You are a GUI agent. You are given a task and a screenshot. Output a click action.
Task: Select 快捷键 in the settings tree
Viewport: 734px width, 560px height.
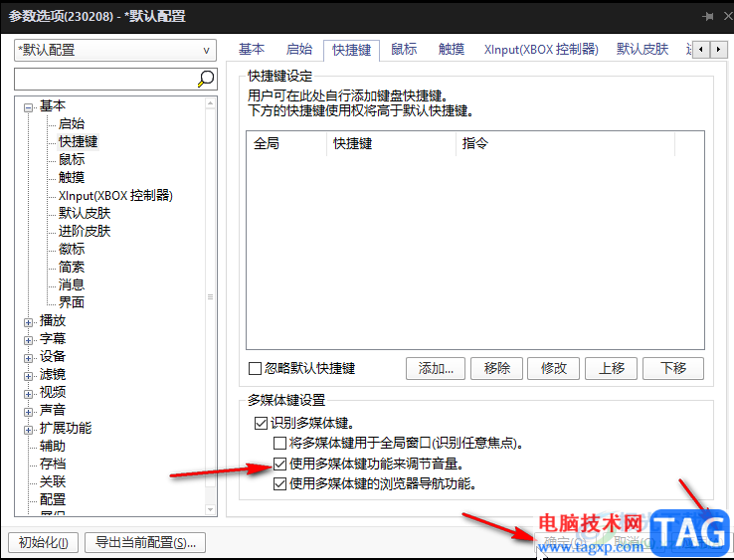[x=79, y=141]
